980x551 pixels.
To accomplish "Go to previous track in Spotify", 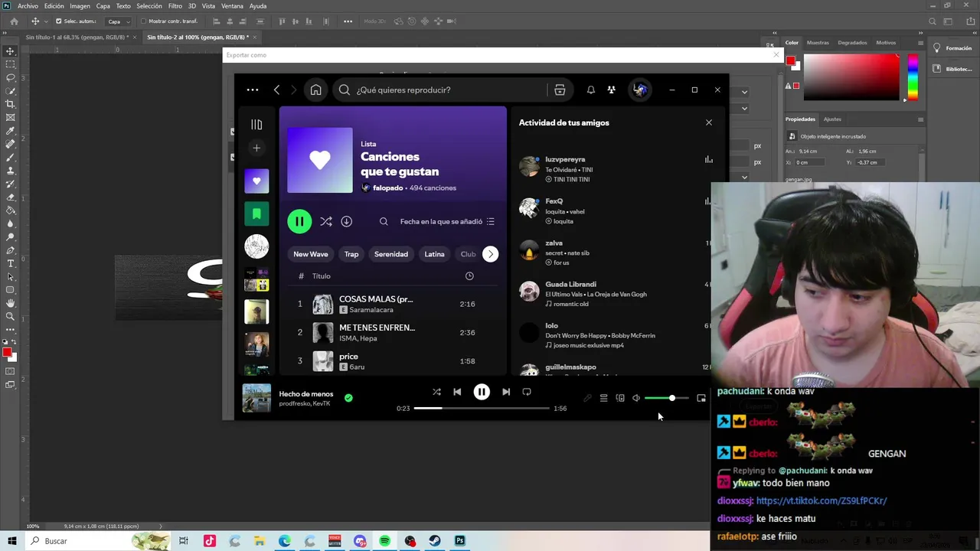I will tap(457, 392).
